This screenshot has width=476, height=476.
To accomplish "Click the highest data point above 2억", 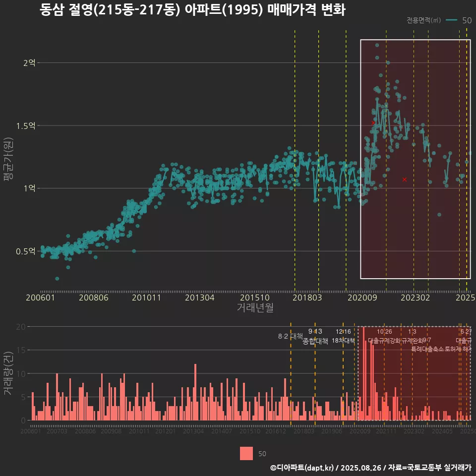I will [x=377, y=45].
